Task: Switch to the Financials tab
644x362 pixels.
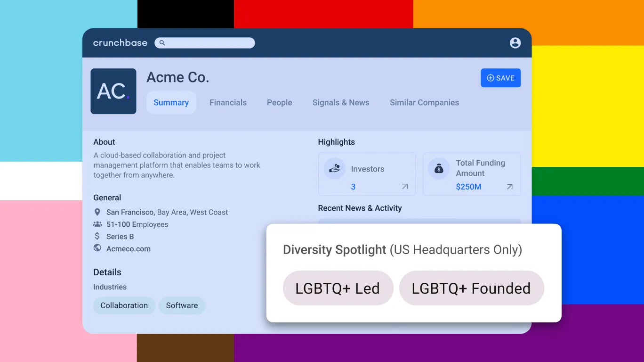Action: [x=228, y=102]
